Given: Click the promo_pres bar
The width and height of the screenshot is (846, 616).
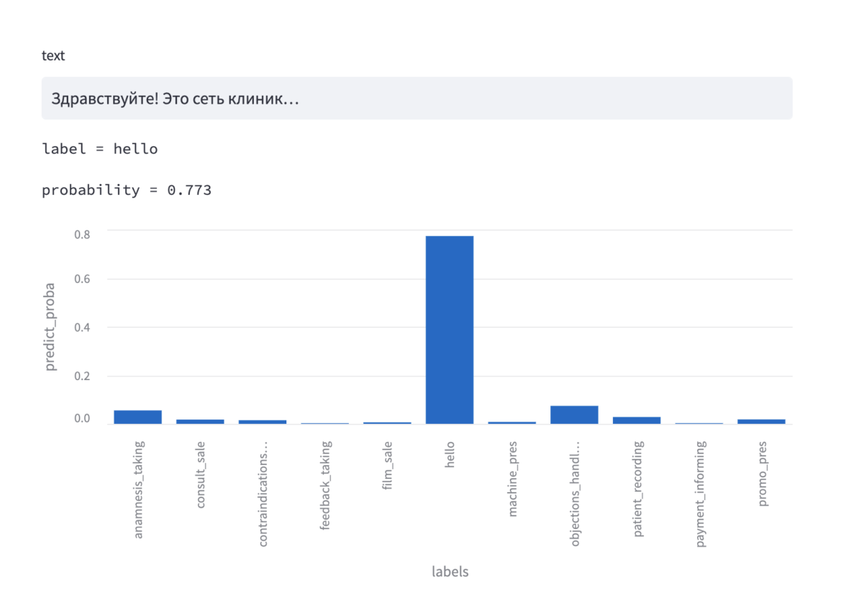Looking at the screenshot, I should pyautogui.click(x=761, y=421).
